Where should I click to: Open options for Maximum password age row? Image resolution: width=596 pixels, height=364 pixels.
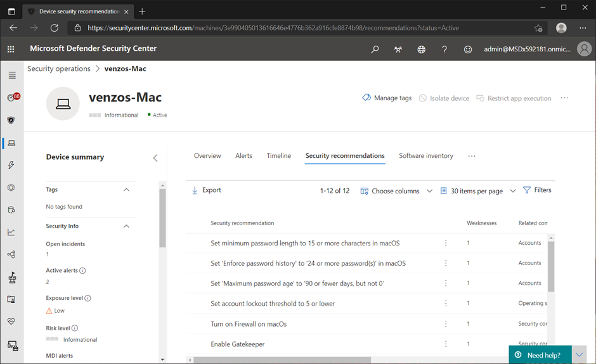pyautogui.click(x=446, y=283)
